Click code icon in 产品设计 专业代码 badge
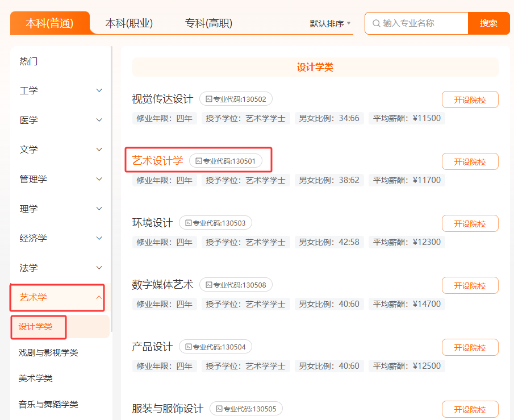This screenshot has height=420, width=514. [x=188, y=347]
